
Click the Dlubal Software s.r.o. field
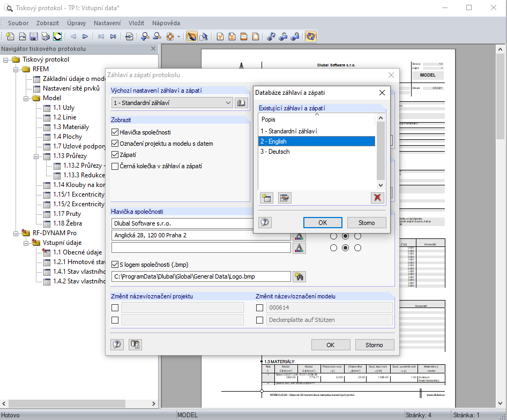(x=183, y=223)
